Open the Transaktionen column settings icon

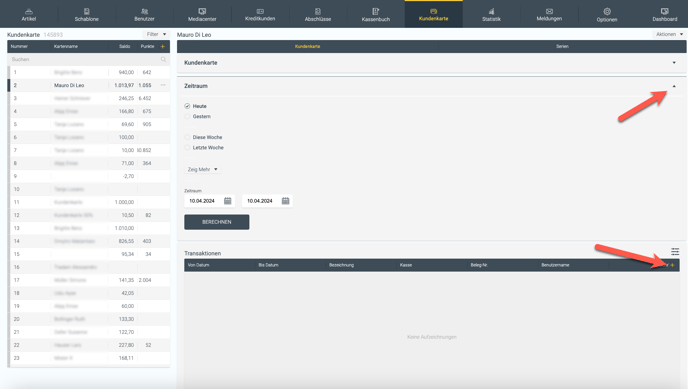675,251
